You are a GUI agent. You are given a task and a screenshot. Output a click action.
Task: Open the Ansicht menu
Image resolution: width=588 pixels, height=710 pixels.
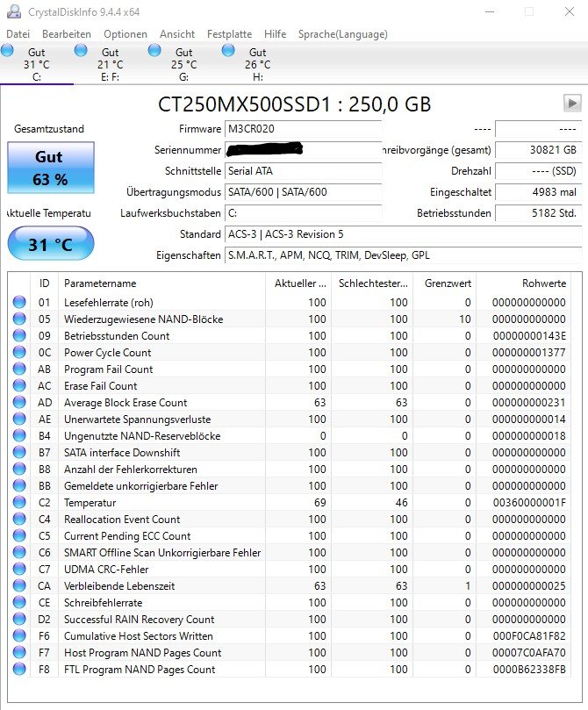click(177, 34)
